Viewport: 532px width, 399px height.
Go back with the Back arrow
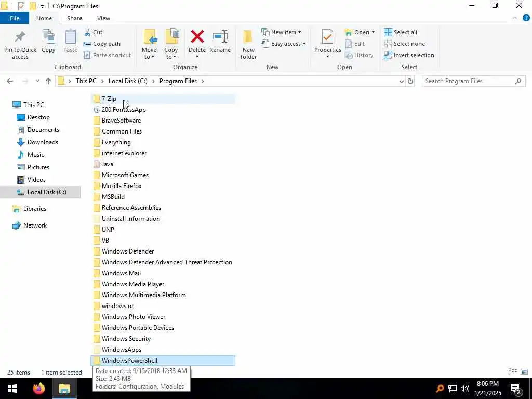click(x=10, y=81)
